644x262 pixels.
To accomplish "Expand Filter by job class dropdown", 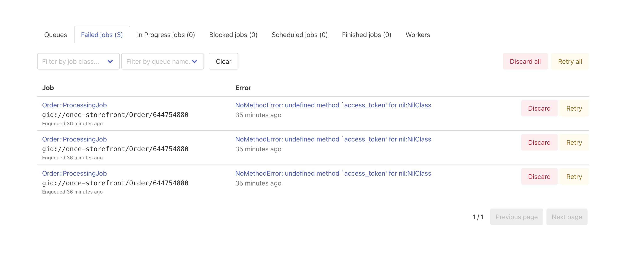I will pyautogui.click(x=78, y=61).
